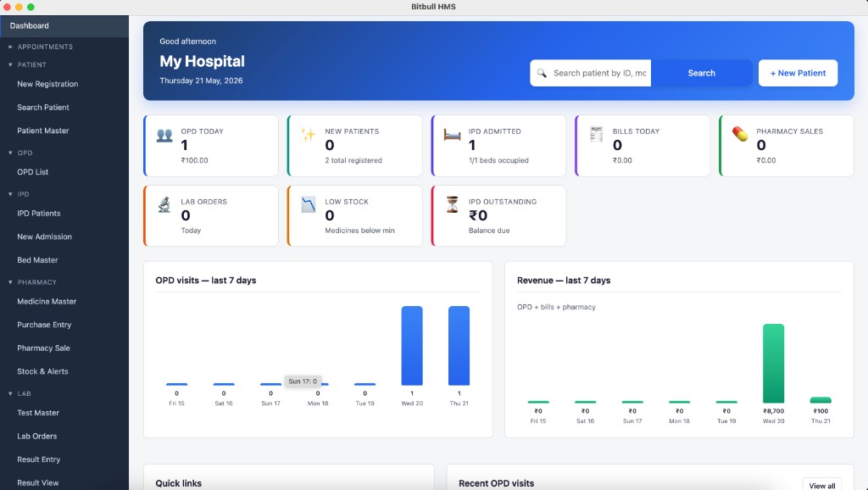Viewport: 868px width, 490px height.
Task: Click the 'OPD + bills + pharmacy' caption
Action: pos(556,307)
